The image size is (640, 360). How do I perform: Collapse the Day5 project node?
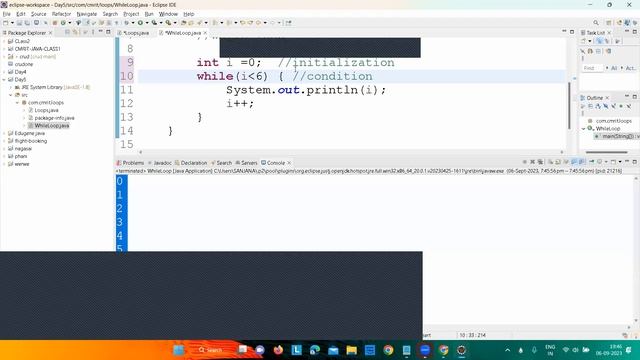click(4, 80)
